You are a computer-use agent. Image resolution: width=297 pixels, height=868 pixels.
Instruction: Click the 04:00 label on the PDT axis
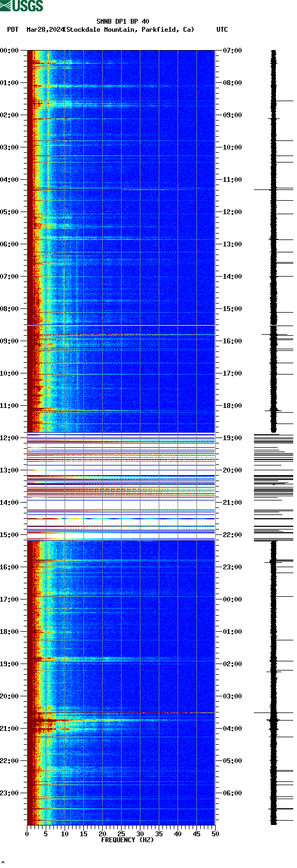(9, 180)
